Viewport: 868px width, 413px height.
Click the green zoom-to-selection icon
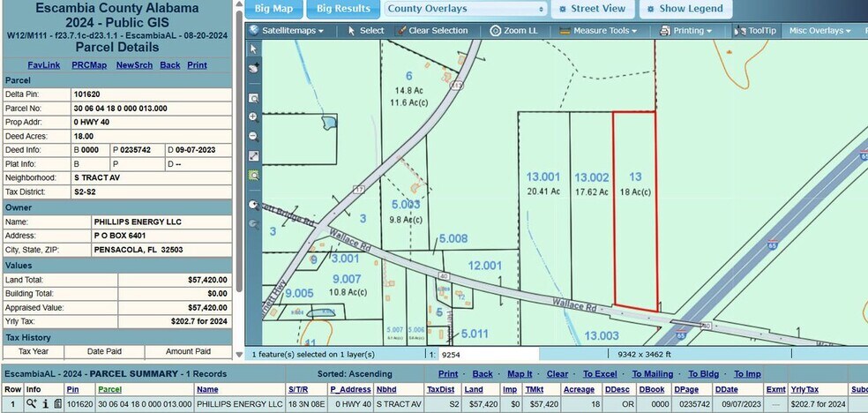click(253, 176)
